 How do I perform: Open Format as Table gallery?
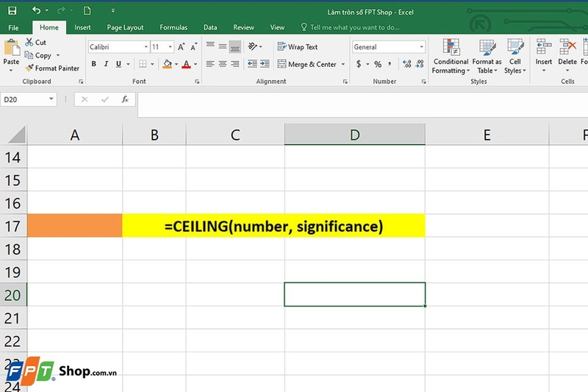pyautogui.click(x=487, y=56)
